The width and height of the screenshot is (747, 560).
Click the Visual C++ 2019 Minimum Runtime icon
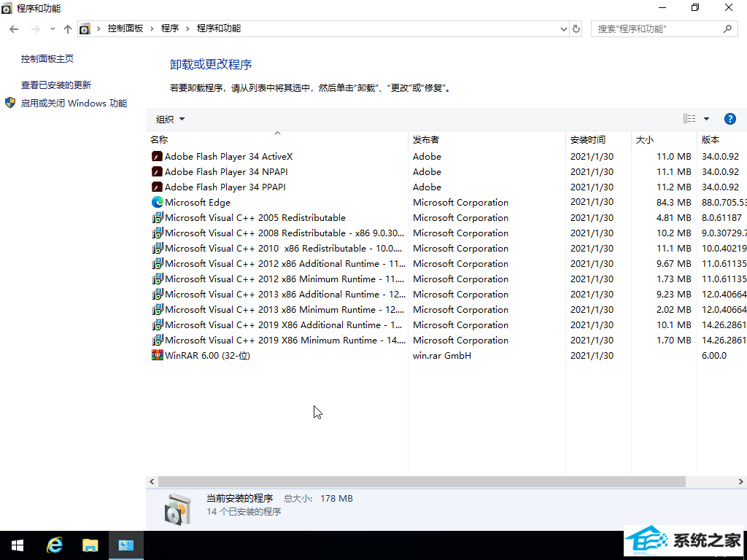pyautogui.click(x=158, y=340)
